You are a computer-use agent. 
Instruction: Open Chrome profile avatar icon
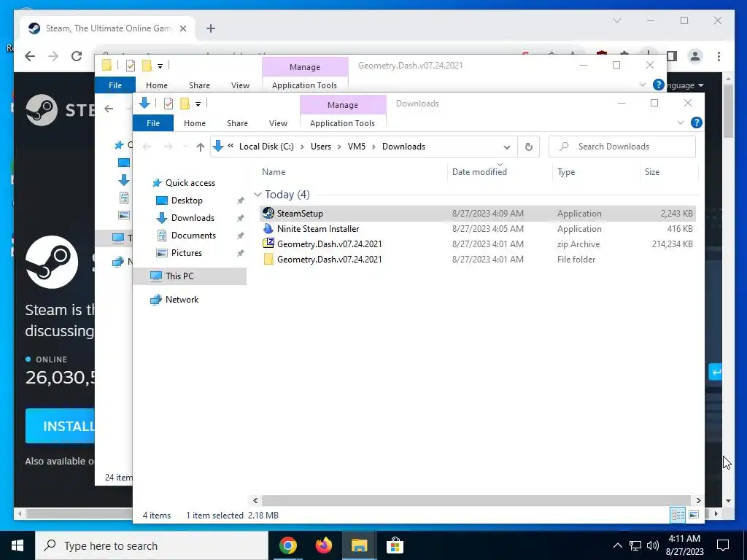(x=695, y=56)
